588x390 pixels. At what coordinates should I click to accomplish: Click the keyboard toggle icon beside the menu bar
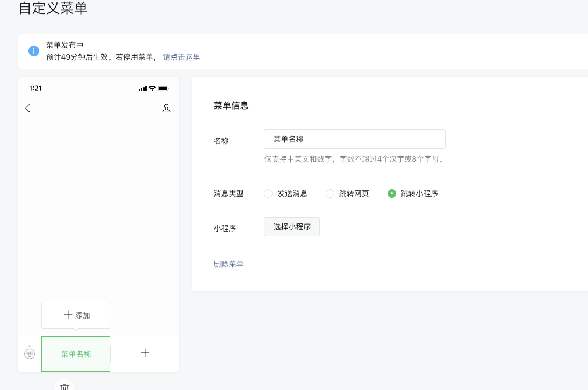coord(30,353)
